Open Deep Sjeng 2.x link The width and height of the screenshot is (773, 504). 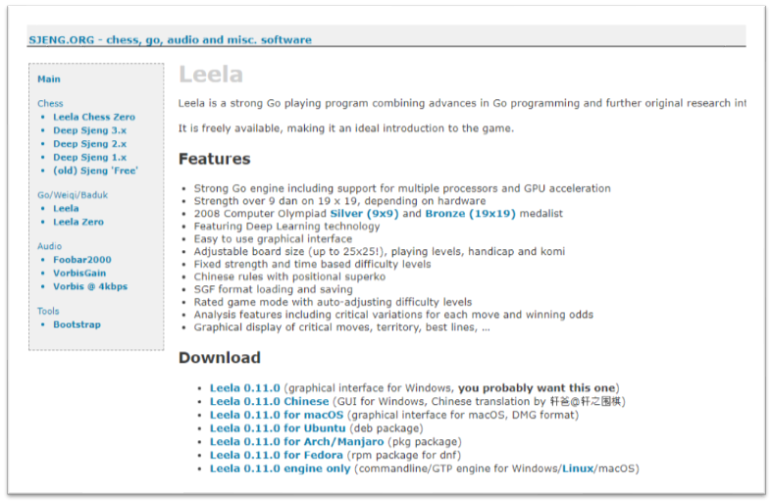90,144
